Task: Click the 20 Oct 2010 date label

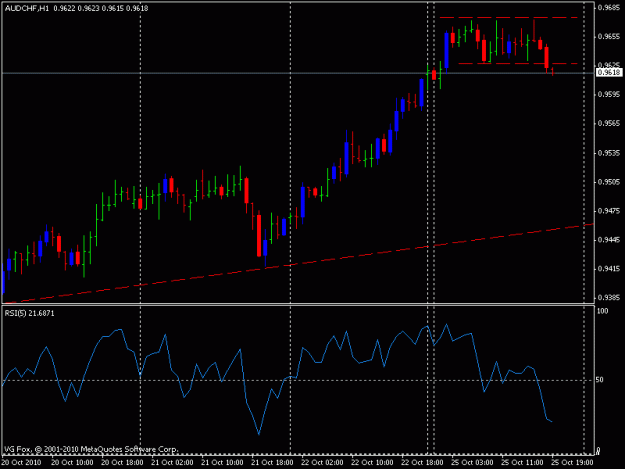Action: pyautogui.click(x=21, y=463)
